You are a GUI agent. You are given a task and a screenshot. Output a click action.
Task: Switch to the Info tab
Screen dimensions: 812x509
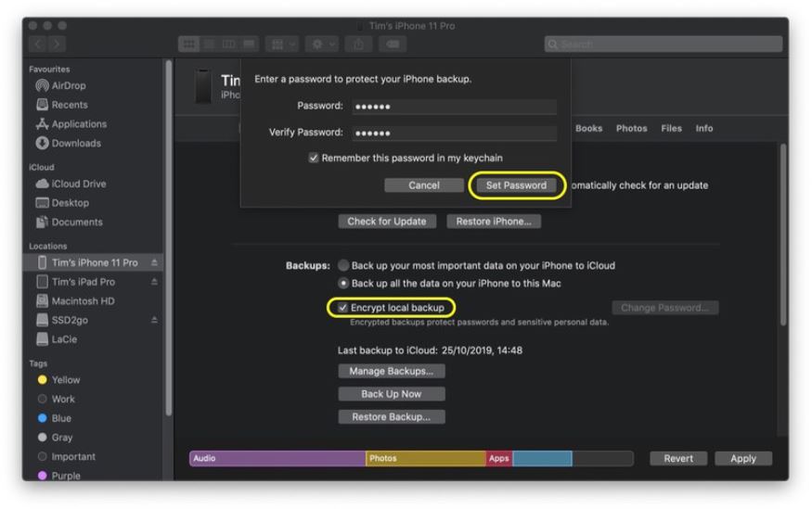coord(703,128)
